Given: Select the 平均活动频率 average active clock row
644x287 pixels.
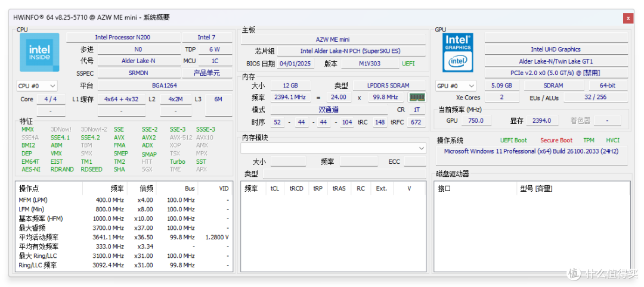Looking at the screenshot, I should (124, 238).
